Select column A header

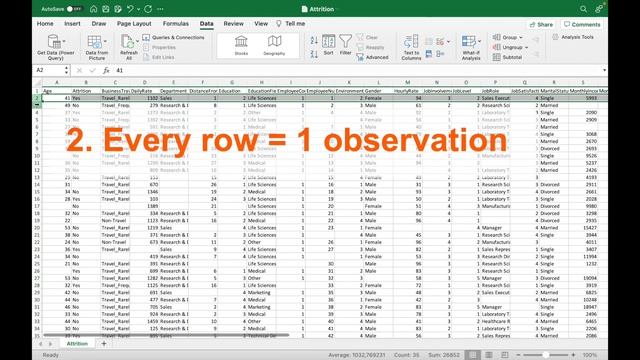(57, 82)
